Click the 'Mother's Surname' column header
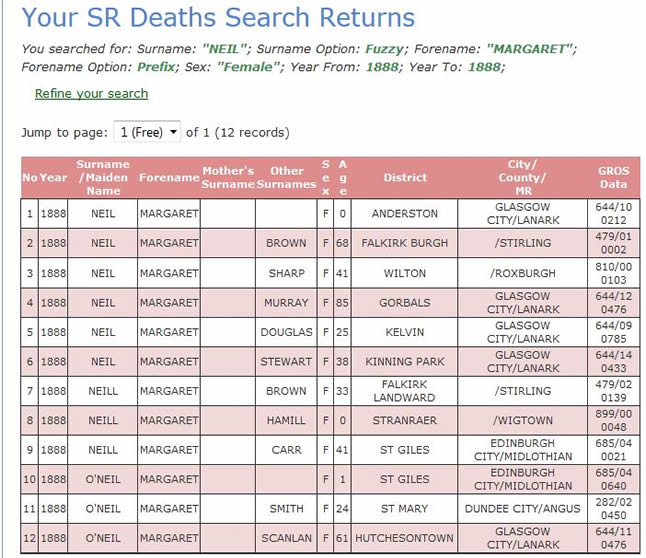 228,178
